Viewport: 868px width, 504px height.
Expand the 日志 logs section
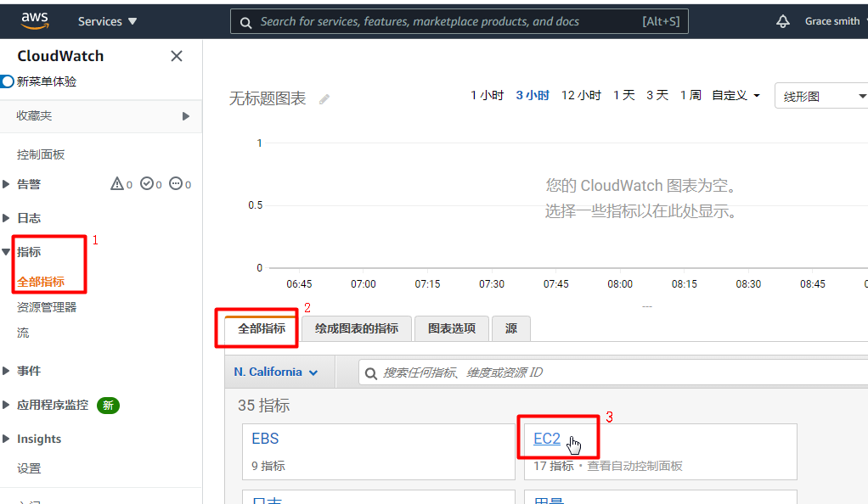pyautogui.click(x=6, y=218)
